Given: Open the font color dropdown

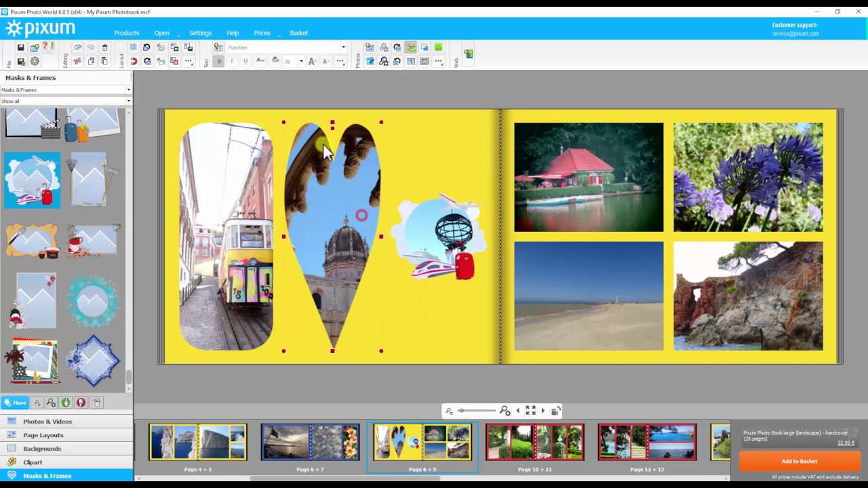Looking at the screenshot, I should click(x=260, y=62).
